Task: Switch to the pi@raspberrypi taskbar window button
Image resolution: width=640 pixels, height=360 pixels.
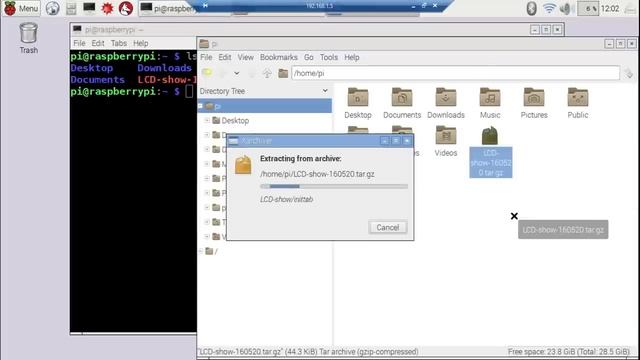Action: [168, 8]
